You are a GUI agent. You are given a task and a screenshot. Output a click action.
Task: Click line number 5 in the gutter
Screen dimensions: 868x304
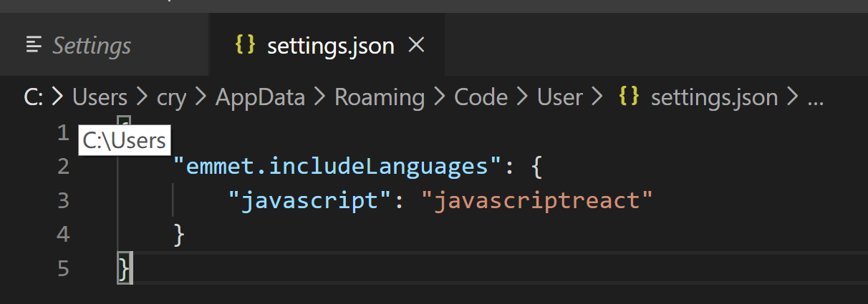pyautogui.click(x=63, y=269)
